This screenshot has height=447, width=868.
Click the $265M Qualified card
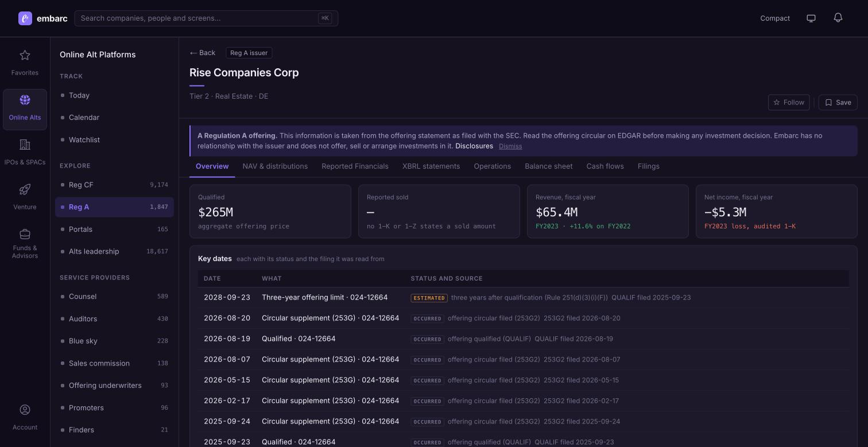[270, 211]
